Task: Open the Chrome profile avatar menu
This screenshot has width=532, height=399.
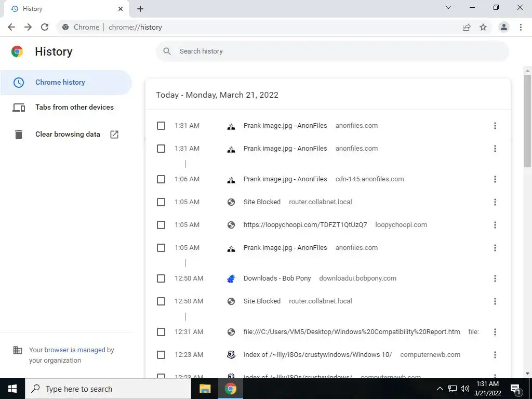Action: pos(504,27)
